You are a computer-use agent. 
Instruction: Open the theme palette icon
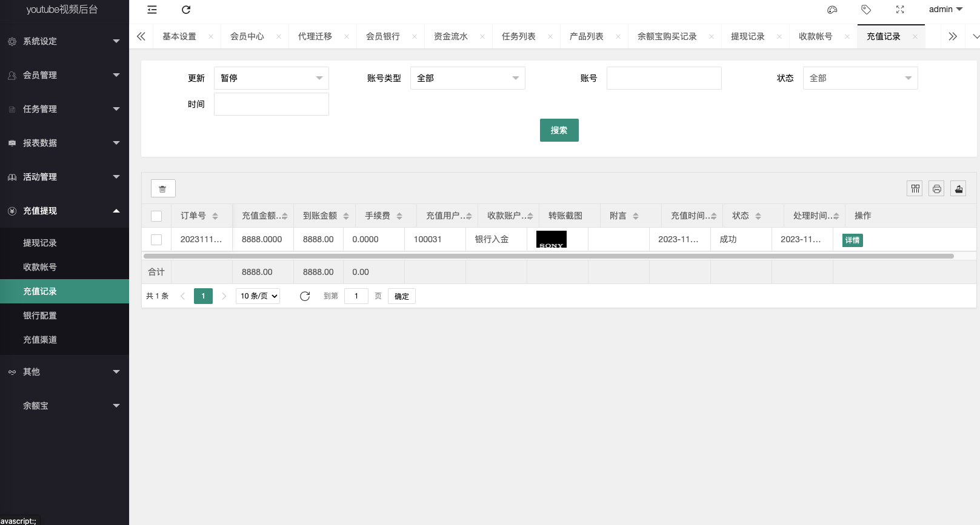coord(832,10)
